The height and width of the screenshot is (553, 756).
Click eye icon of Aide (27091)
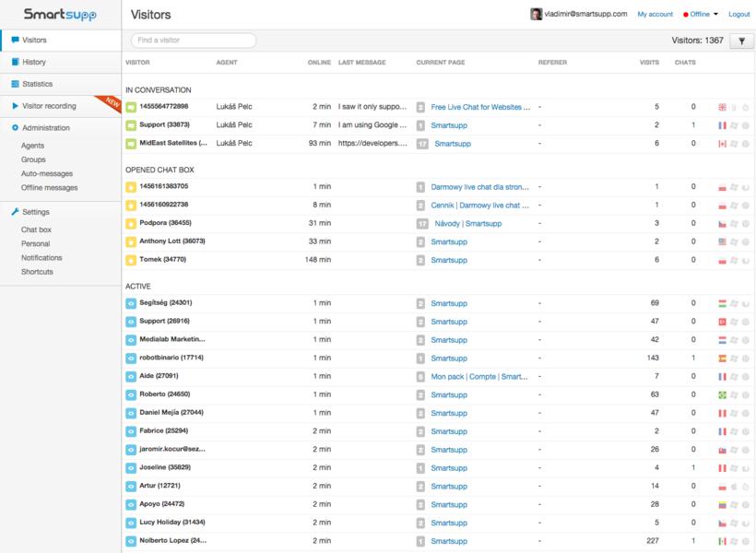131,377
